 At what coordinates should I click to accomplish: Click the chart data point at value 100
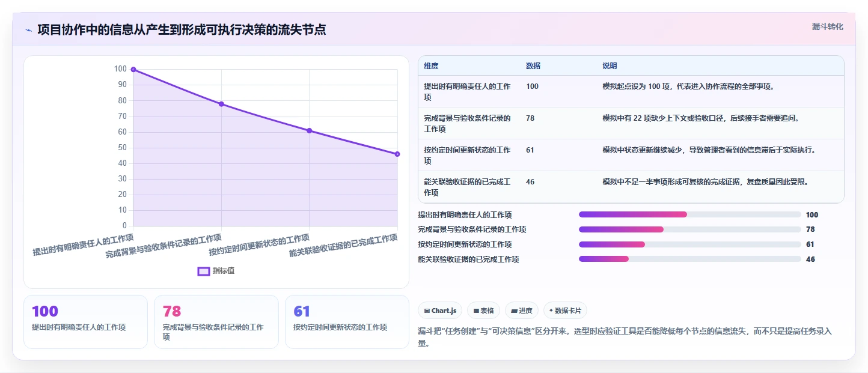tap(133, 70)
